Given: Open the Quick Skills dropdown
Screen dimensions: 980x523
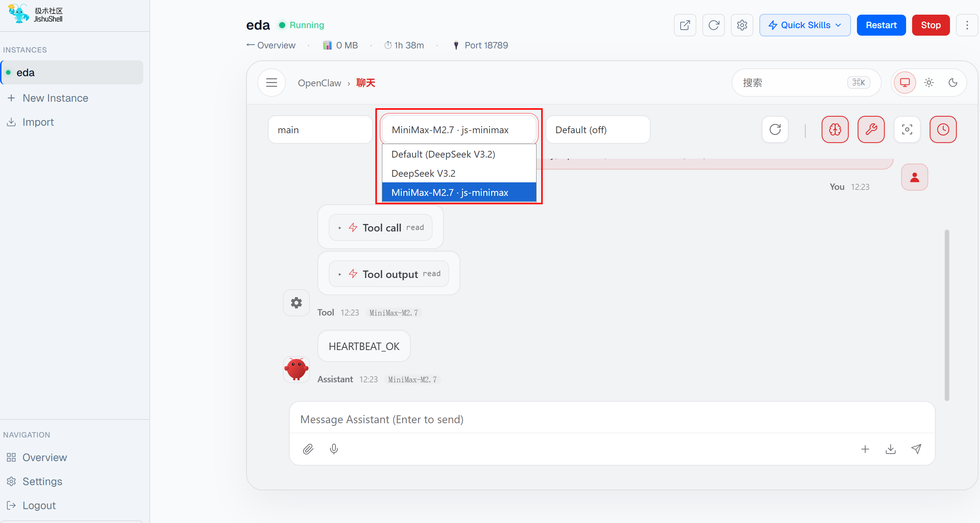Looking at the screenshot, I should click(x=805, y=25).
